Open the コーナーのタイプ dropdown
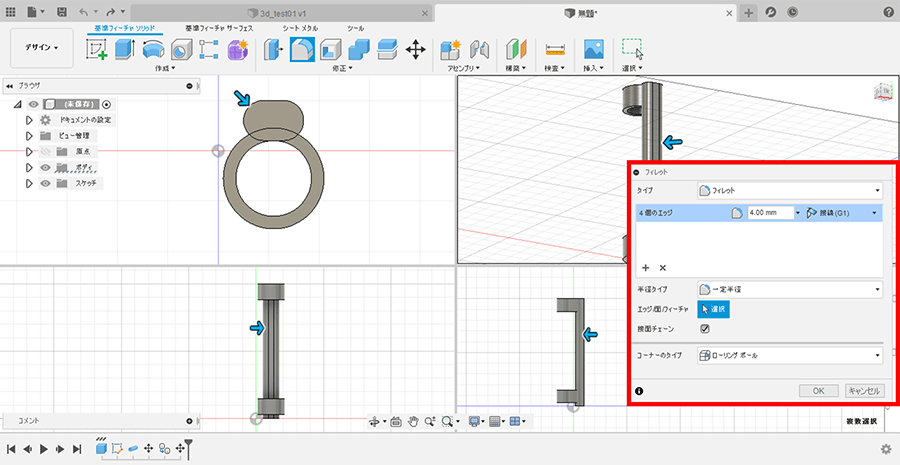Viewport: 900px width, 465px height. (x=789, y=355)
